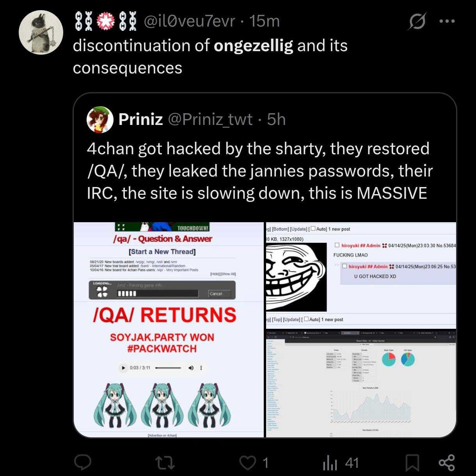Click the Grok slashed-circle icon
The image size is (476, 476).
click(417, 21)
